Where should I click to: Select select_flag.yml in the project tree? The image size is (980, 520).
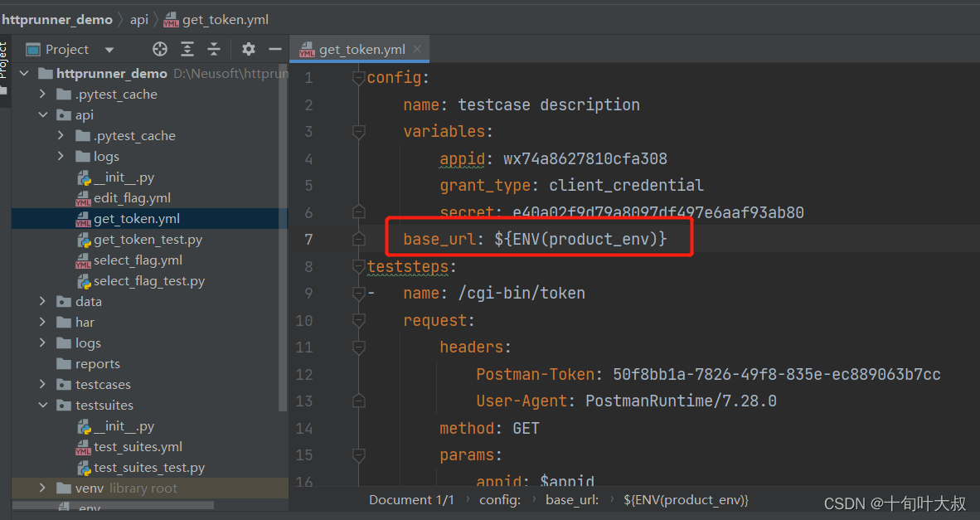click(138, 260)
